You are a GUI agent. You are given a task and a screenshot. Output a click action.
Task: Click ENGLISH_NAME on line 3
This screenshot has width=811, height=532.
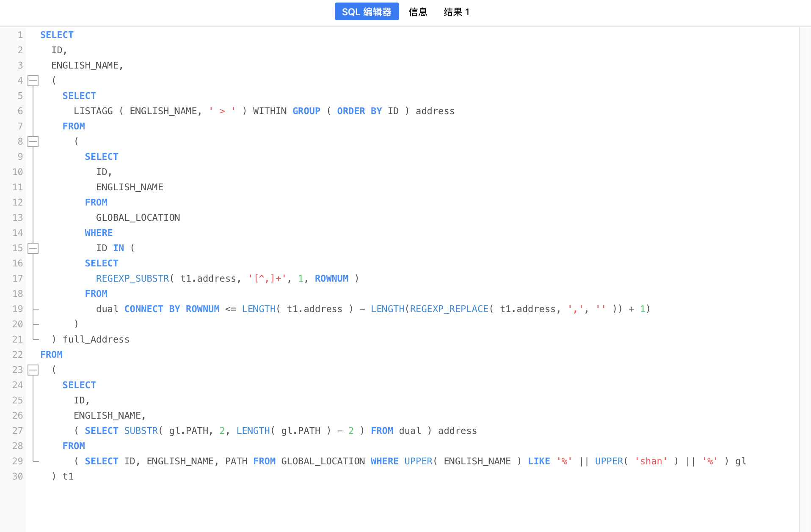click(85, 65)
